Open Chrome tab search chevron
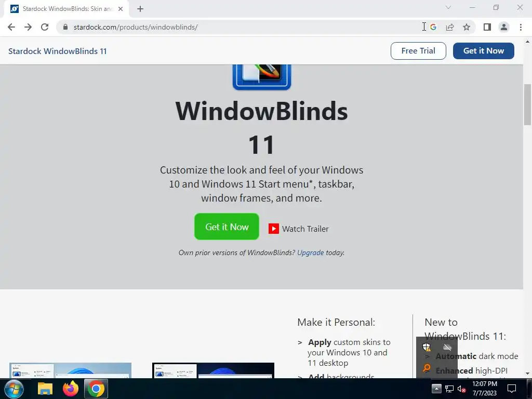Screen dimensions: 532x399 pos(448,7)
